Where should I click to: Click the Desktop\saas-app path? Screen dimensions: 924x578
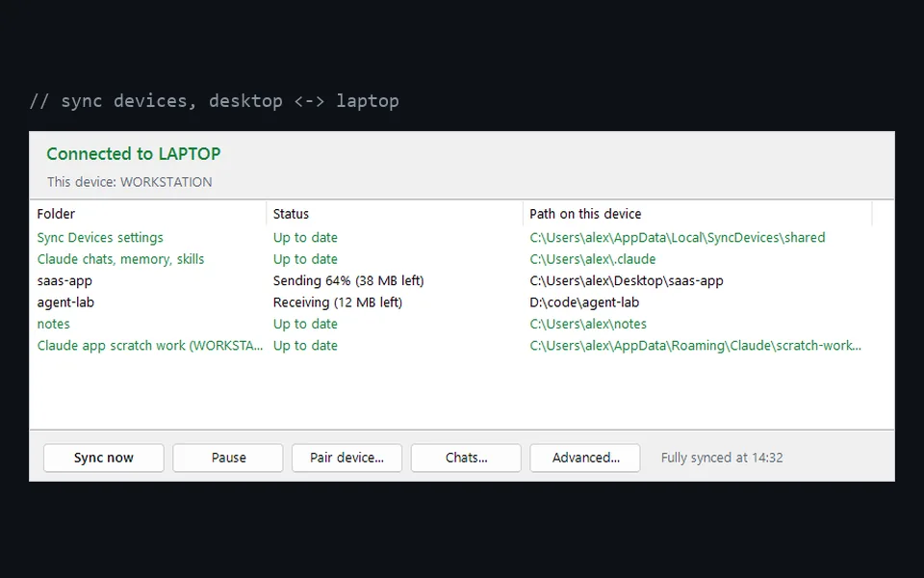tap(627, 280)
